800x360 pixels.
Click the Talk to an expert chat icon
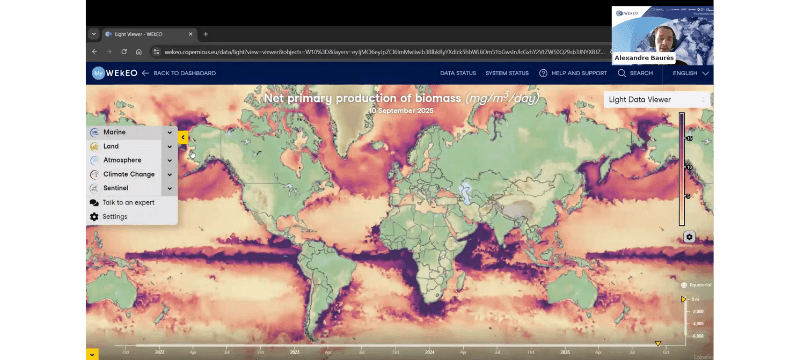coord(94,202)
